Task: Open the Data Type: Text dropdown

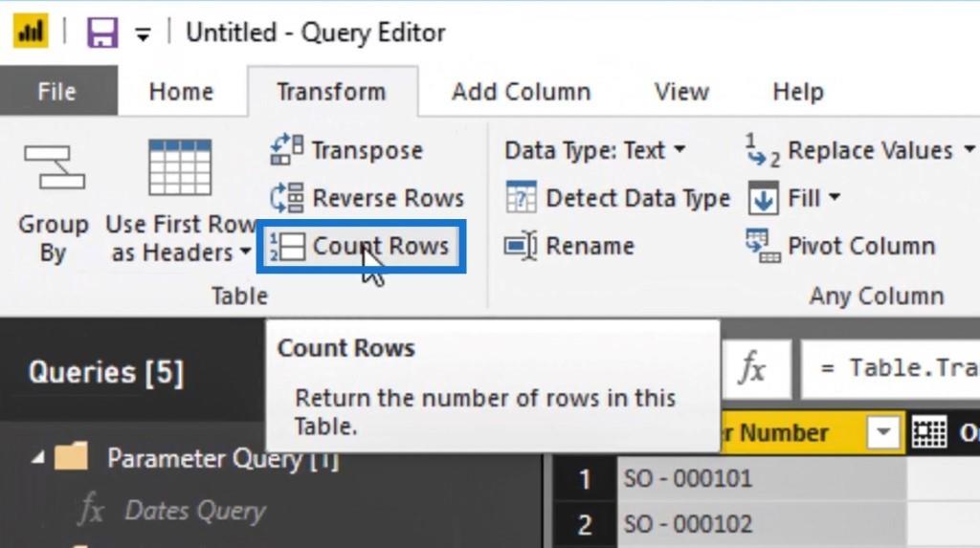Action: (x=594, y=150)
